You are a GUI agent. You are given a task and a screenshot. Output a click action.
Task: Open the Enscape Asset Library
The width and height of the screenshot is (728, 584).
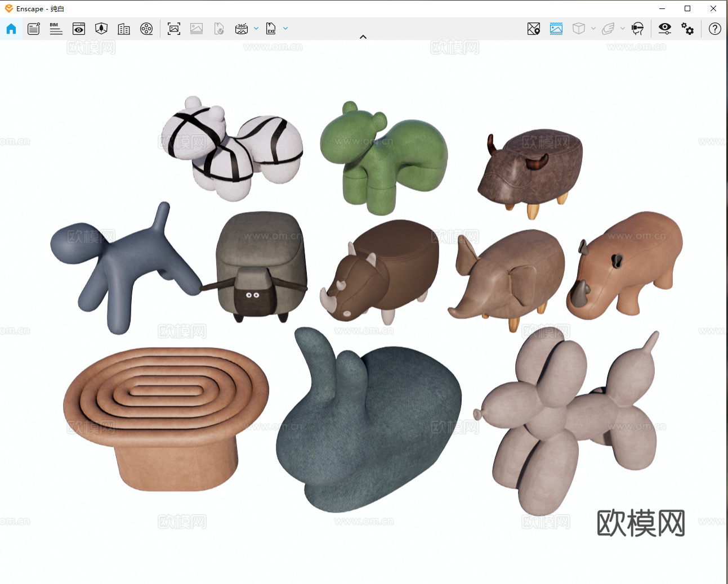101,29
